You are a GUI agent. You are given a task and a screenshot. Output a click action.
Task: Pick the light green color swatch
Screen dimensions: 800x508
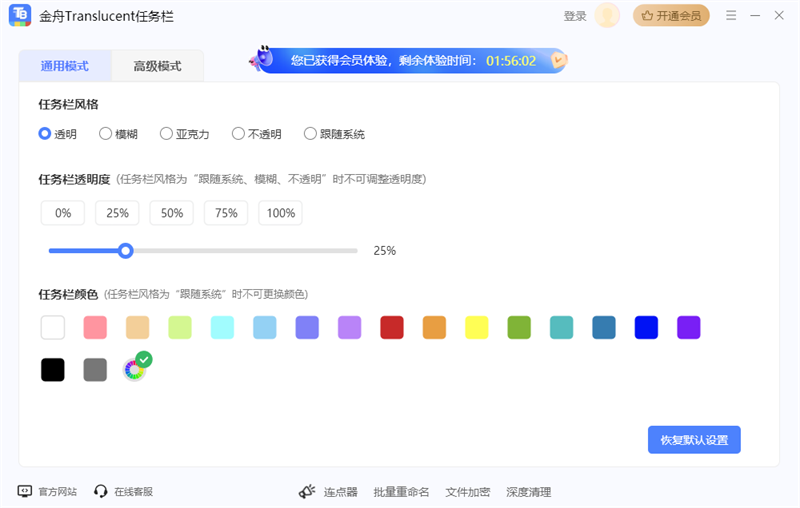pyautogui.click(x=180, y=327)
